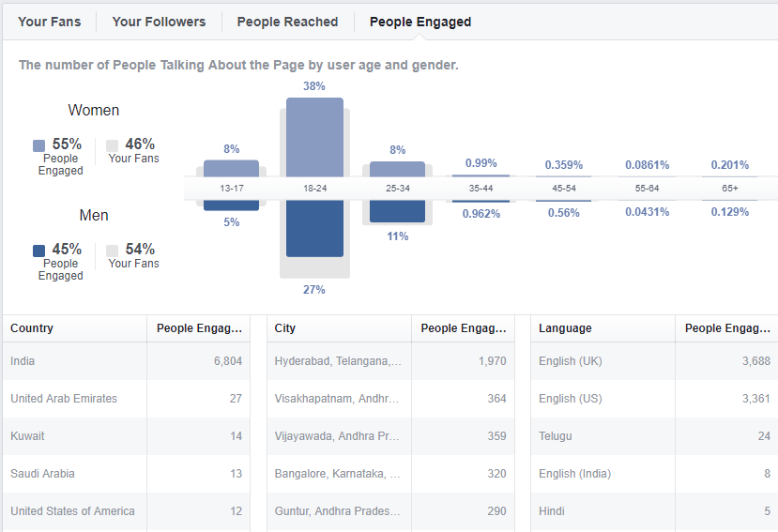
Task: Select the India row in Country table
Action: (x=126, y=361)
